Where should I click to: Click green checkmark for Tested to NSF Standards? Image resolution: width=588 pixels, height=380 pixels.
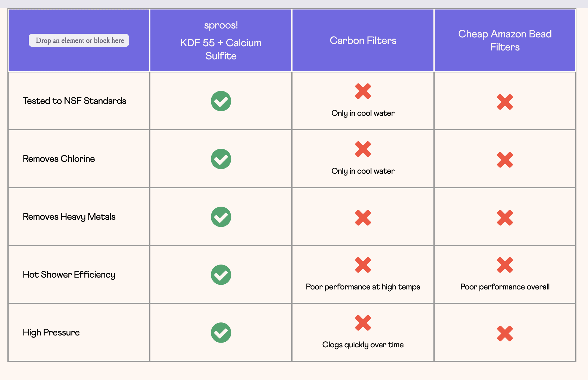pyautogui.click(x=221, y=101)
